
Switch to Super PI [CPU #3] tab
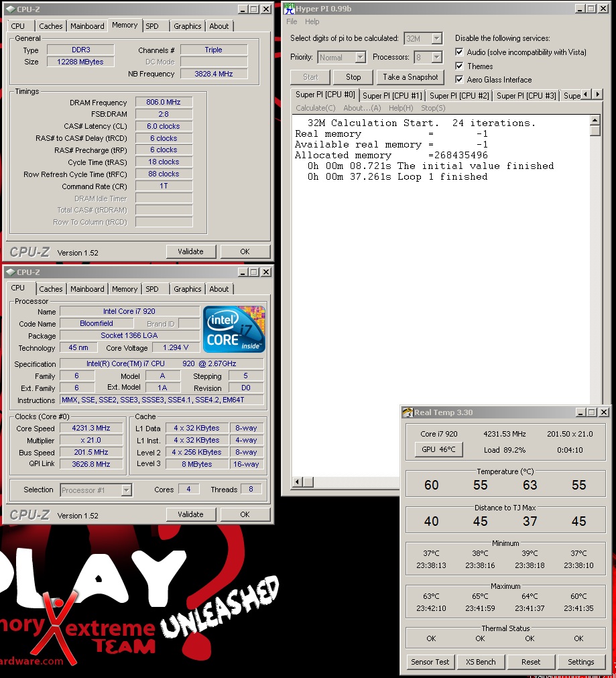[x=526, y=95]
